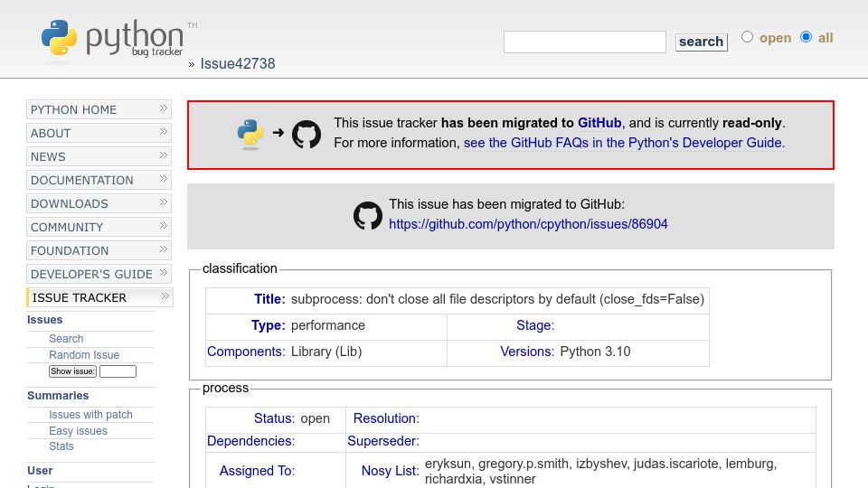Expand the Python Home chevron

[x=164, y=108]
